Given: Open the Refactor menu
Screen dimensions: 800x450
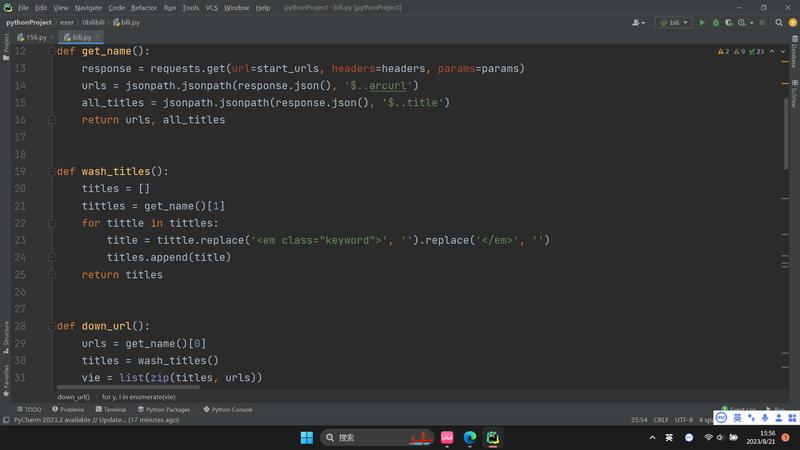Looking at the screenshot, I should point(144,8).
